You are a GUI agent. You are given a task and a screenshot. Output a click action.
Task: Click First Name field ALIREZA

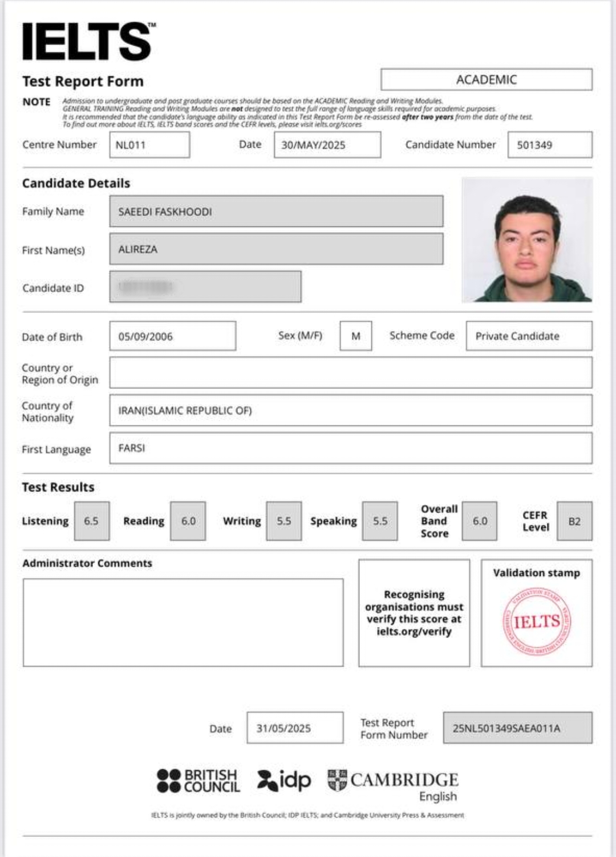[276, 249]
